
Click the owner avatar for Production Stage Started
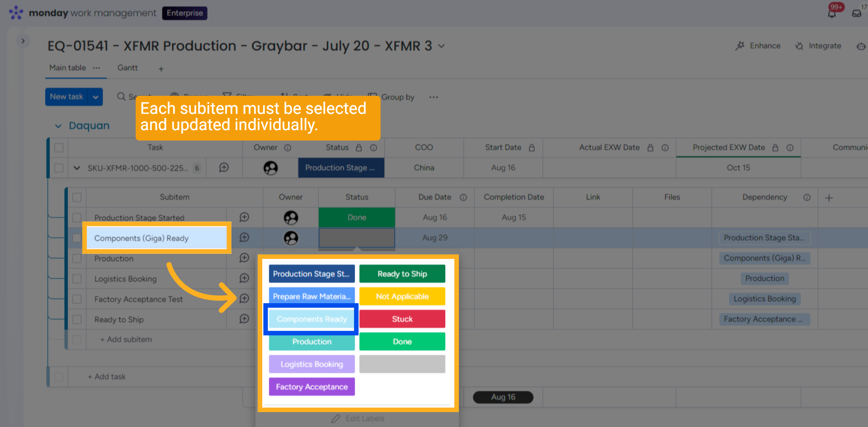[291, 218]
